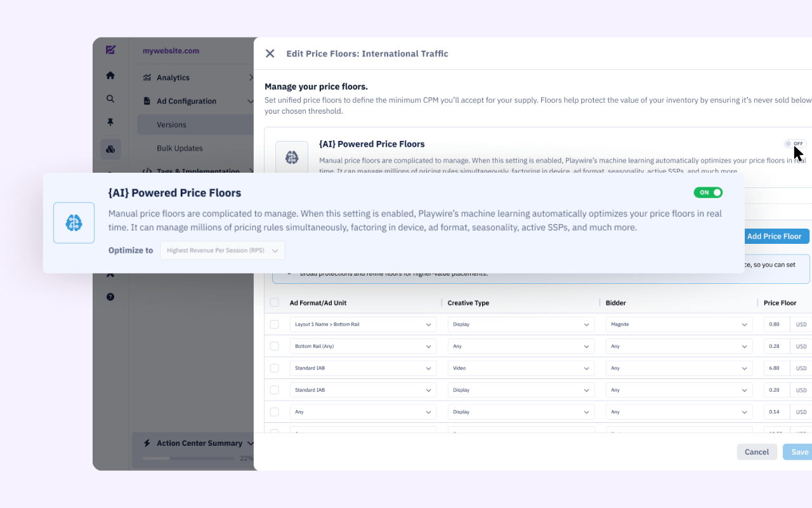The width and height of the screenshot is (812, 508).
Task: Click the pin icon in the sidebar
Action: tap(110, 123)
